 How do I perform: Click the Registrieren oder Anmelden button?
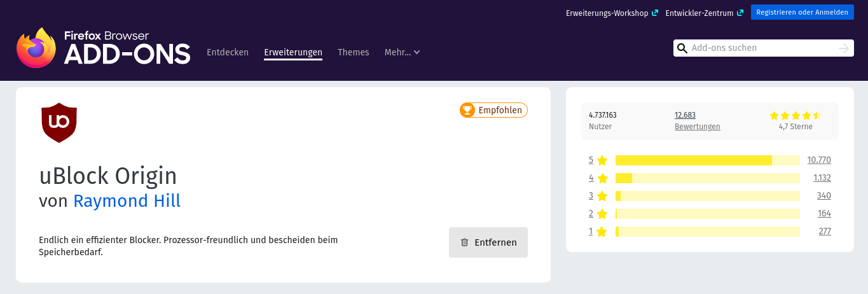[x=803, y=12]
